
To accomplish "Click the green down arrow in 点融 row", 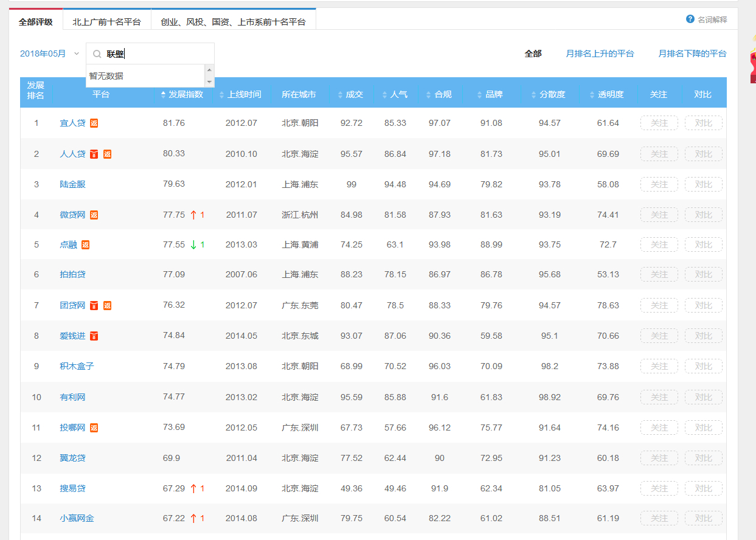I will pyautogui.click(x=193, y=244).
